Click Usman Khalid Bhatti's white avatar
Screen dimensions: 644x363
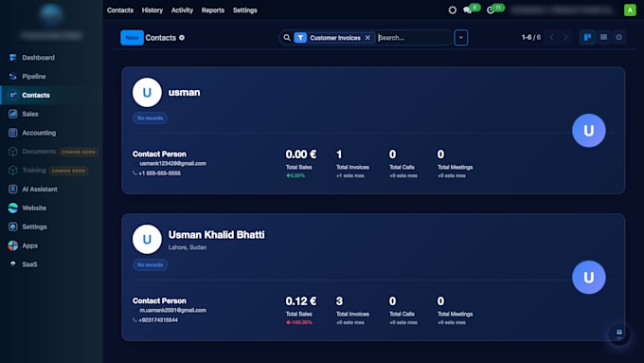[x=147, y=239]
